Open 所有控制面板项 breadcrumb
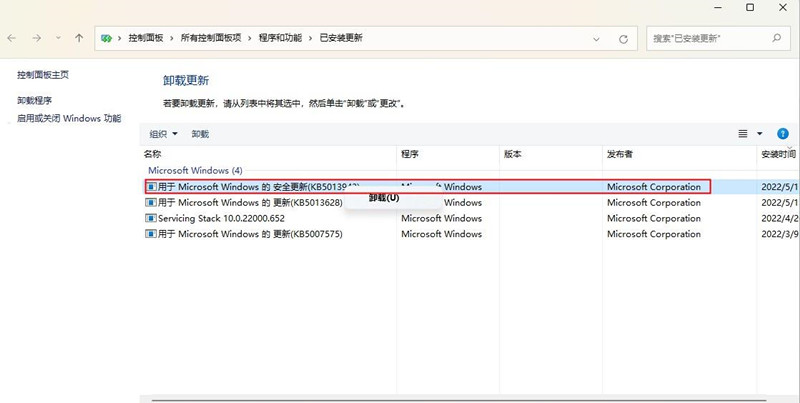The image size is (800, 403). 211,38
